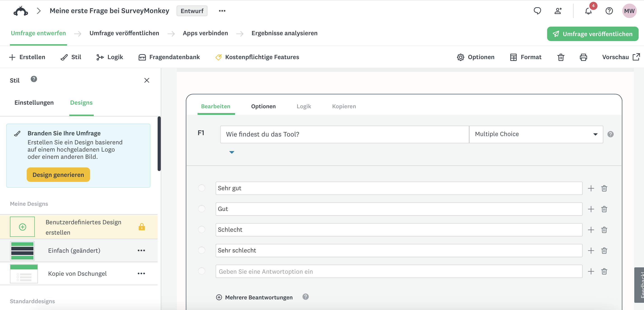Click the Stil panel help icon
Screen dimensions: 644x310
[34, 79]
